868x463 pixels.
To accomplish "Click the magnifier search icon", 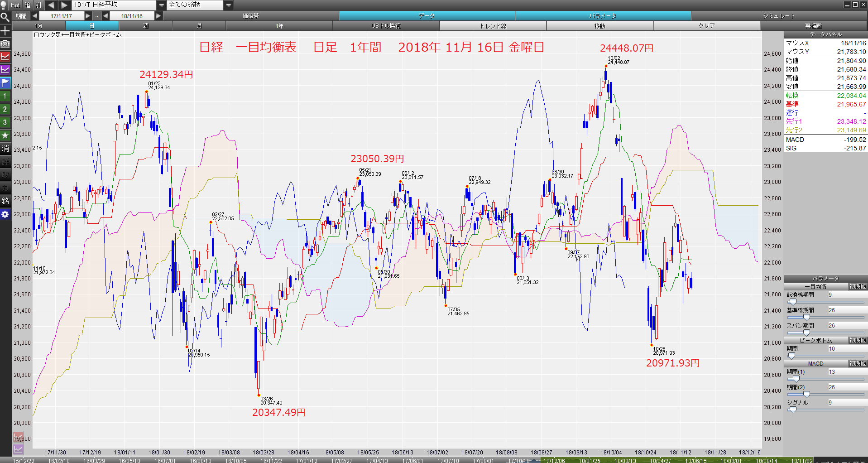I will coord(5,17).
